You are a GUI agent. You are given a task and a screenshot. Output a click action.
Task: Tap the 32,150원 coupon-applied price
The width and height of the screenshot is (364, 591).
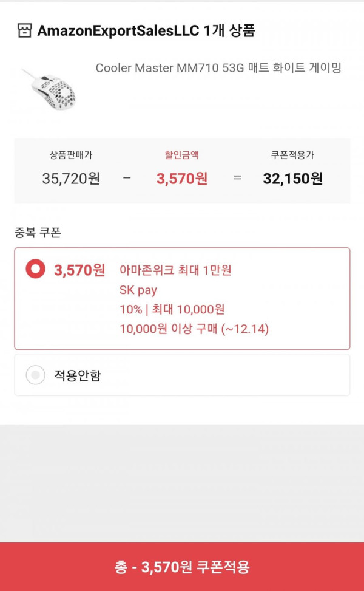coord(293,179)
